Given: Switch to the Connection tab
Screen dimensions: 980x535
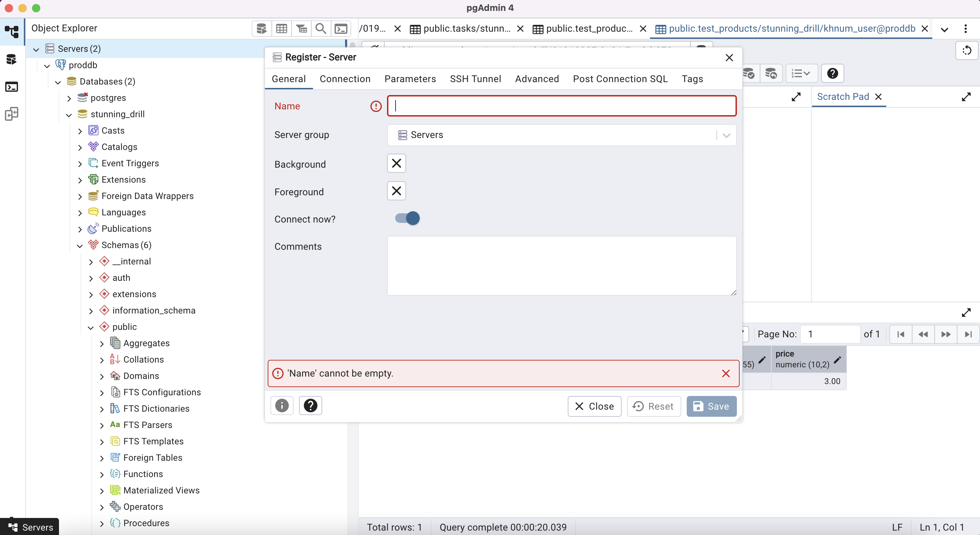Looking at the screenshot, I should click(345, 79).
